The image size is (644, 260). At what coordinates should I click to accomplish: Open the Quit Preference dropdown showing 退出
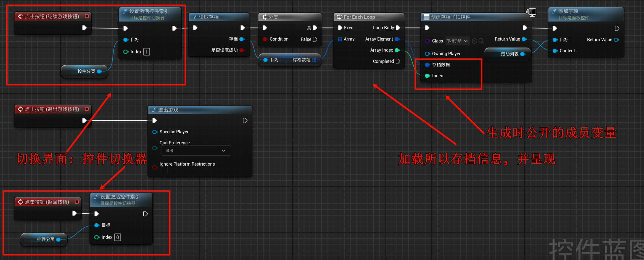click(x=196, y=151)
